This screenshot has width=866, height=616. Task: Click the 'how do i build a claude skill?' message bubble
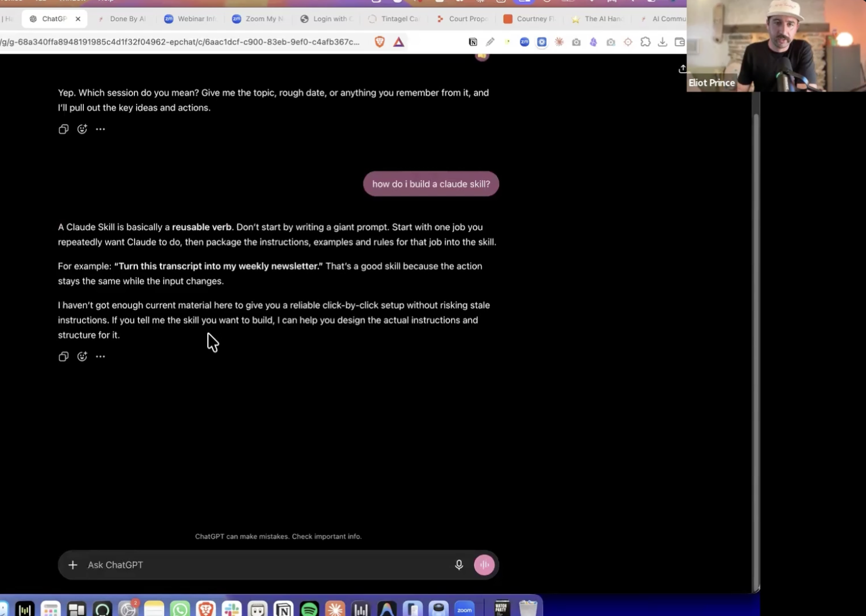tap(431, 184)
